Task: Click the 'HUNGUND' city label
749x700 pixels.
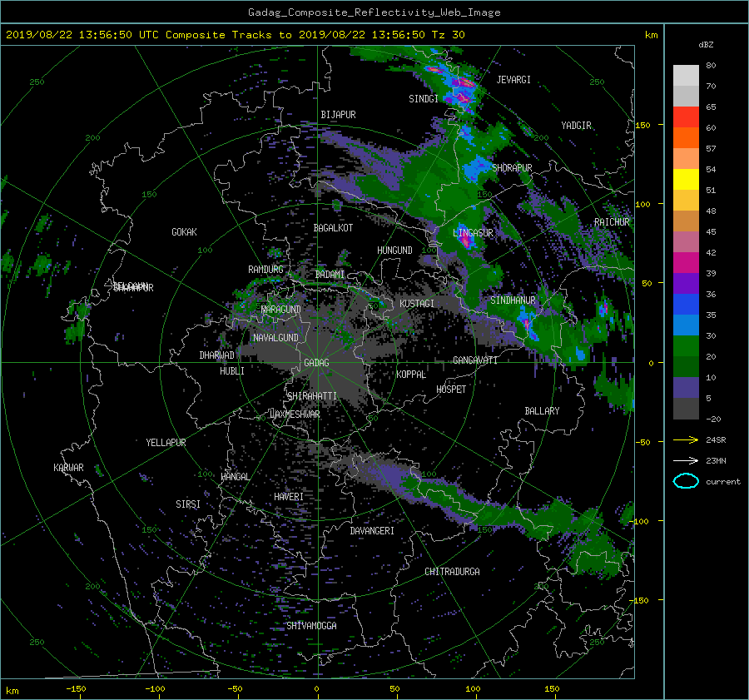Action: [394, 251]
